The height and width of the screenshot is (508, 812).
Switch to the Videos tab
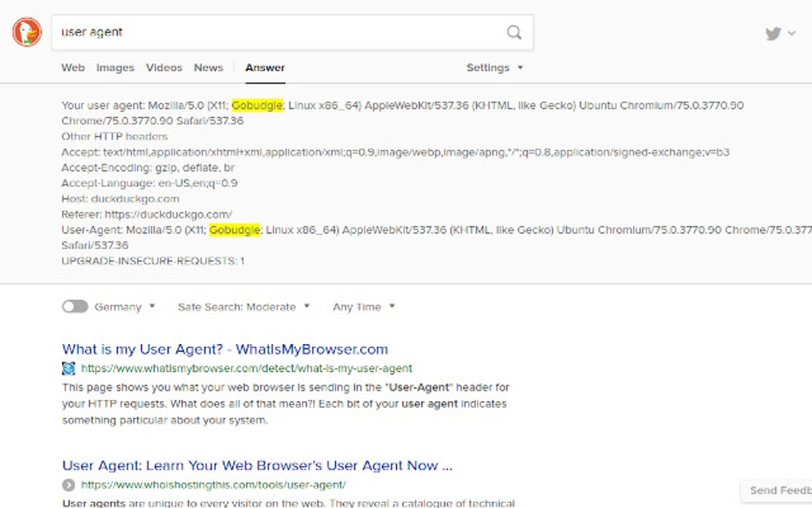coord(164,68)
